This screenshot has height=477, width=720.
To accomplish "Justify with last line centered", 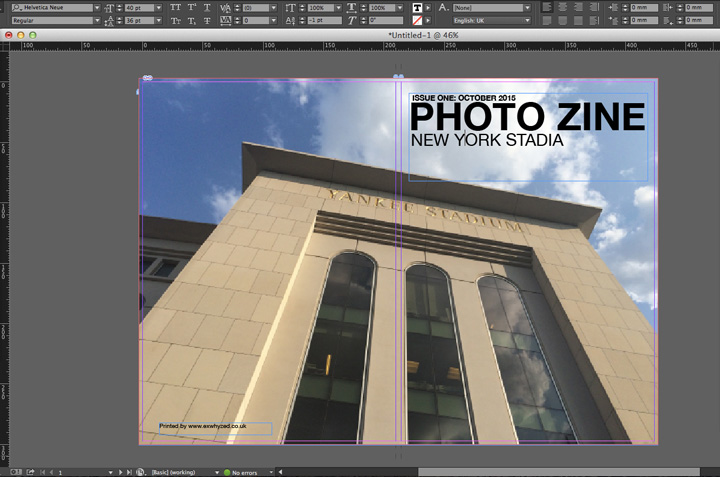I will pyautogui.click(x=562, y=21).
